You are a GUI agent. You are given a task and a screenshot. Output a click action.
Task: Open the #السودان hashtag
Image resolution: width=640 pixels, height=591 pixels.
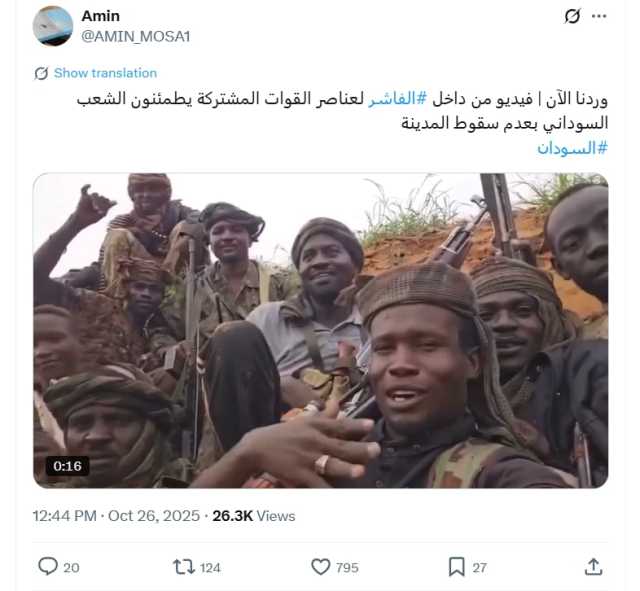point(572,148)
